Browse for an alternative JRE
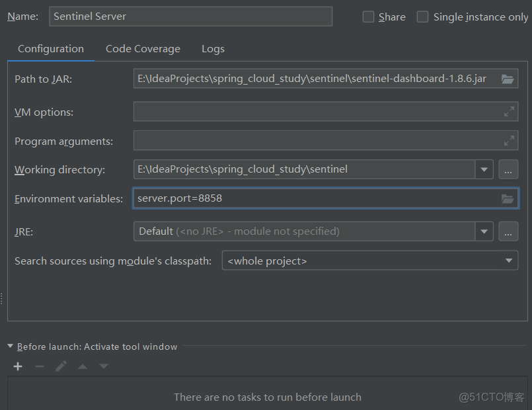The width and height of the screenshot is (532, 410). [508, 231]
